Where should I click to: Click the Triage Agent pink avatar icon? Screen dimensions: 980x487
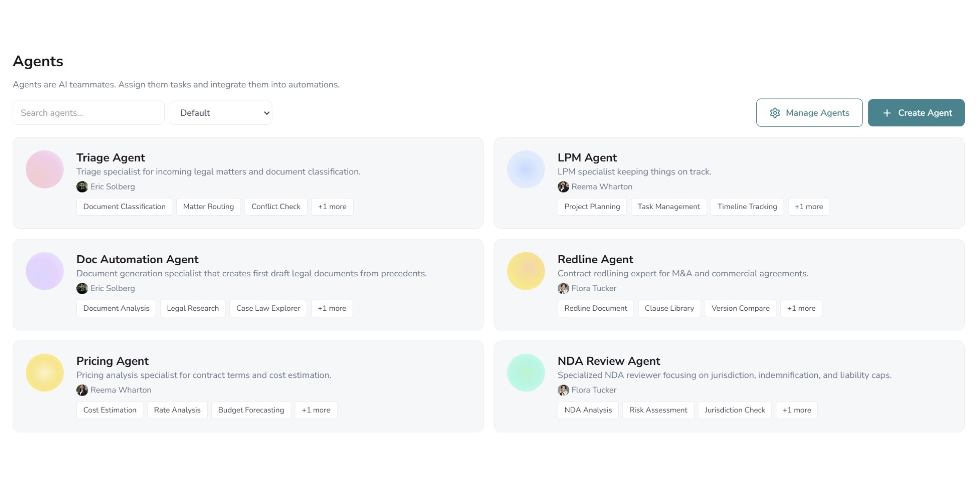pos(44,169)
